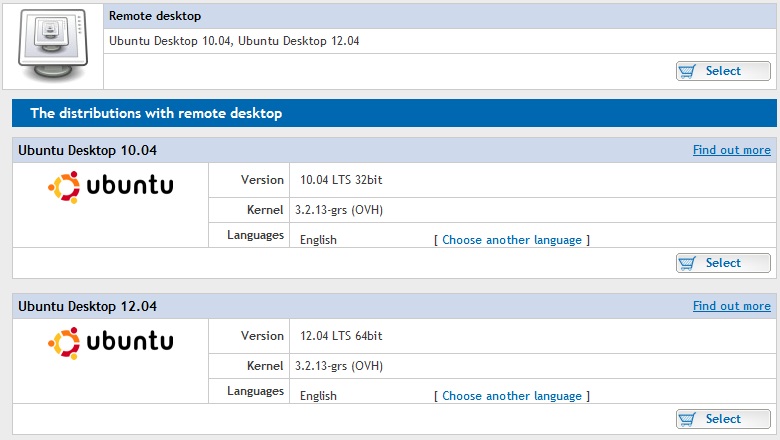Click the Kernel label in Ubuntu 10.04 section

click(265, 210)
